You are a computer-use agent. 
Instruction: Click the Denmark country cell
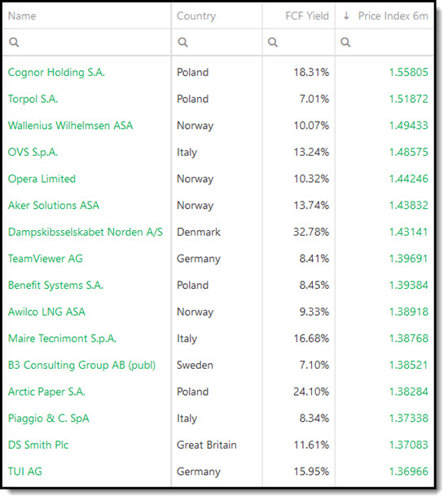pos(199,232)
